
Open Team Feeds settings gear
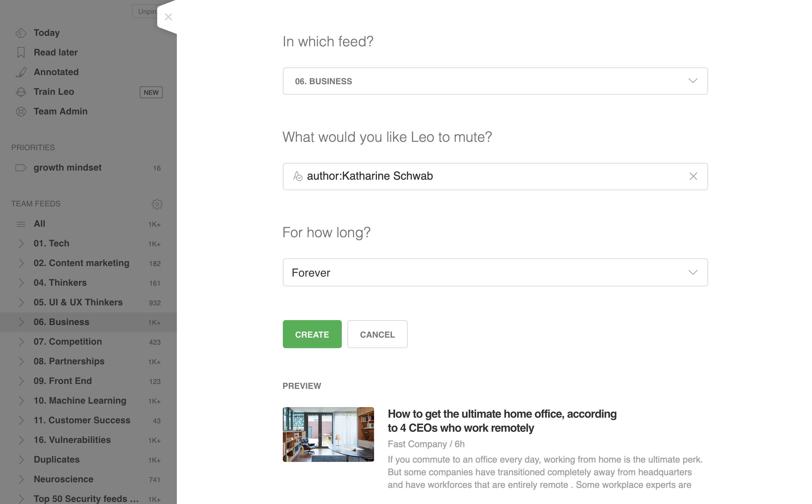point(157,204)
